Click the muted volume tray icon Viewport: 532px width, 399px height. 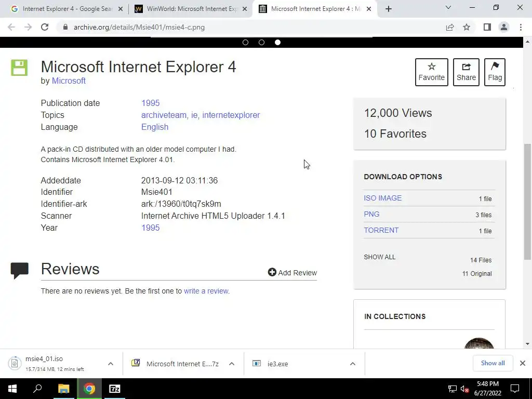pos(465,389)
